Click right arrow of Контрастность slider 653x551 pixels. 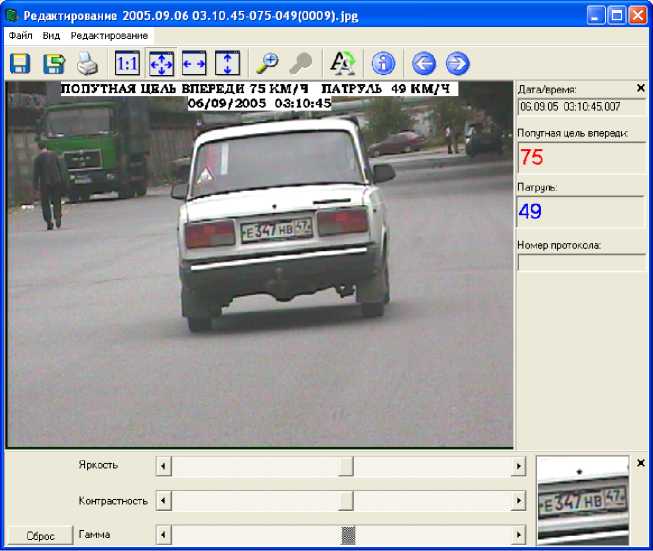[x=518, y=500]
